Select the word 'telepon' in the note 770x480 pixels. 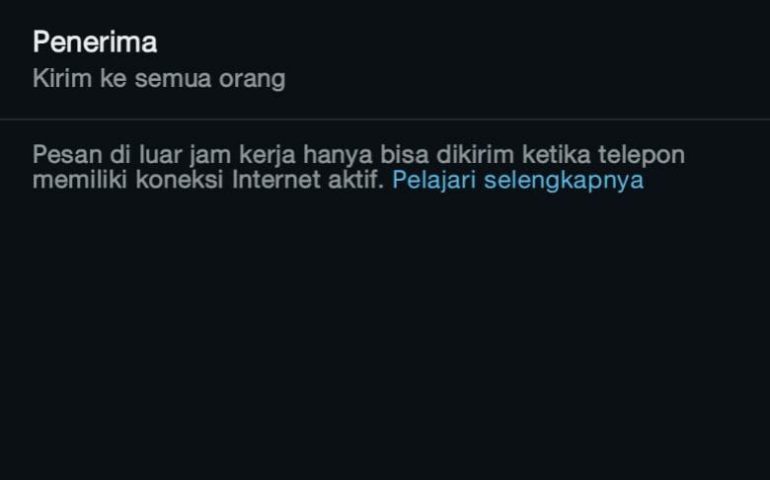coord(641,155)
